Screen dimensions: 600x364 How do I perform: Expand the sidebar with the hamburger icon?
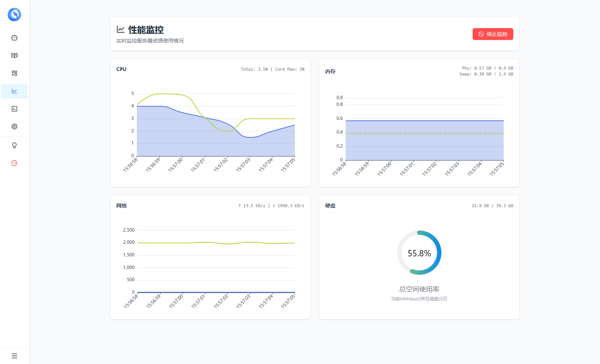[x=14, y=356]
